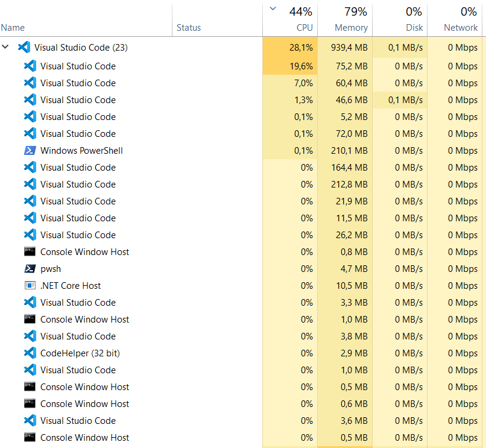Click the VS Code icon with 72,0 MB memory
The image size is (486, 448).
(30, 134)
